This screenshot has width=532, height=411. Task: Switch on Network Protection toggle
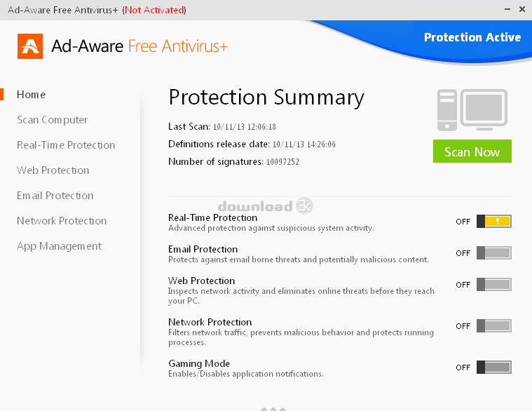pos(493,326)
